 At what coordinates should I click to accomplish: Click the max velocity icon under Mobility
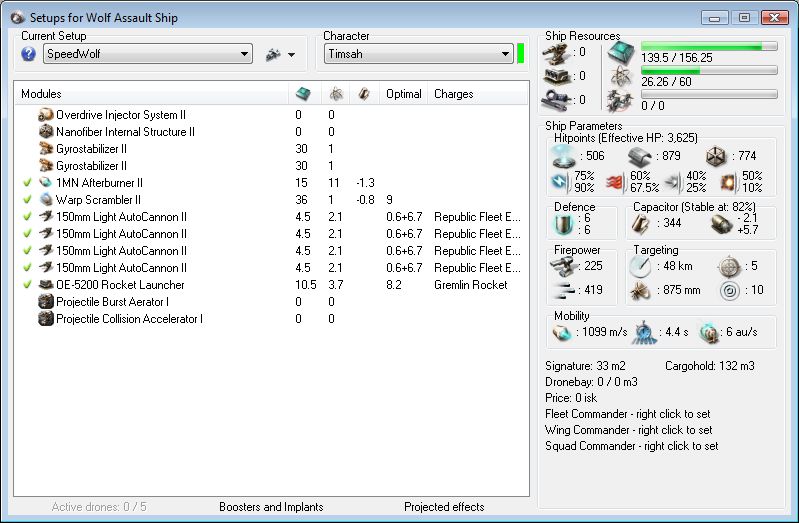coord(562,332)
